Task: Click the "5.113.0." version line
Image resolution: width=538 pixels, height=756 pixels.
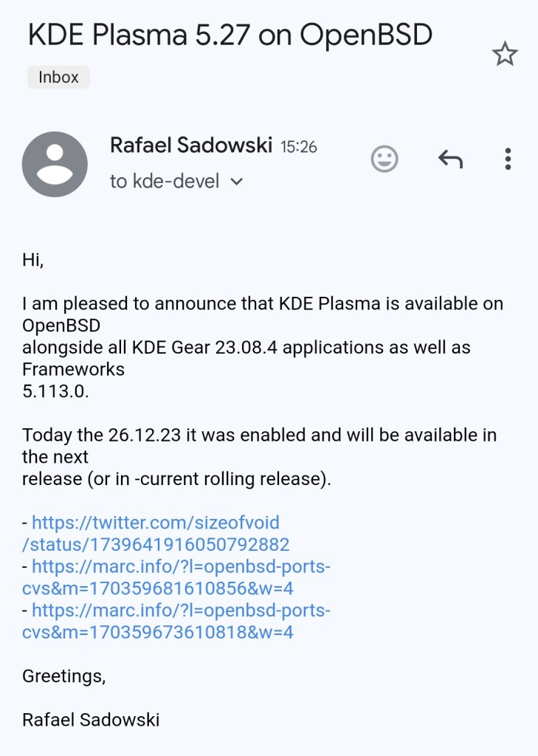Action: 55,391
